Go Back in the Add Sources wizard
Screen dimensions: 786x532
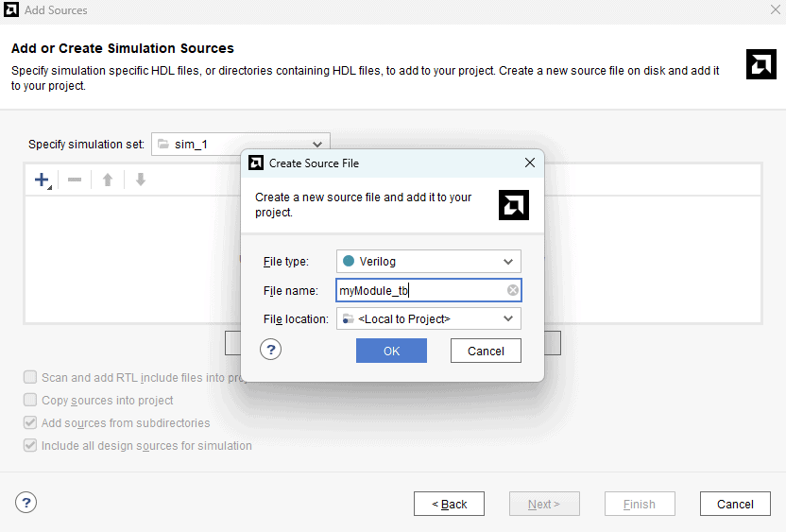[x=449, y=504]
